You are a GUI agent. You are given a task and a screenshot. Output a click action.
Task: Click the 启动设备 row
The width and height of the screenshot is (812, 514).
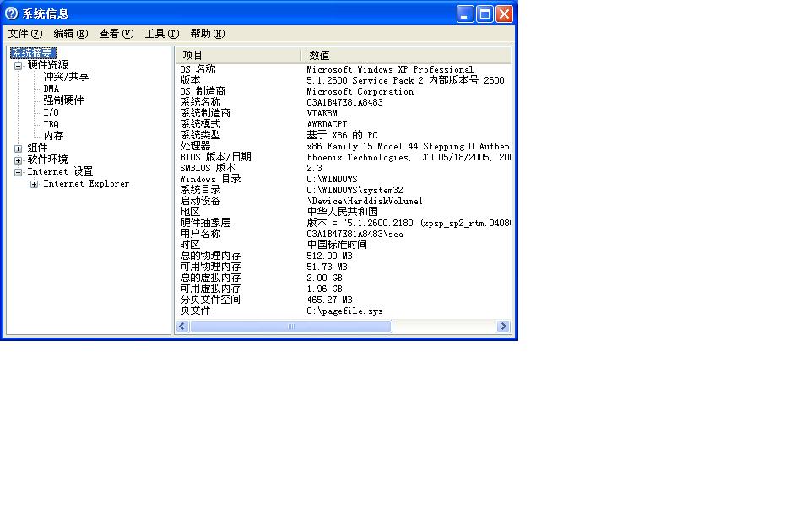tap(344, 202)
